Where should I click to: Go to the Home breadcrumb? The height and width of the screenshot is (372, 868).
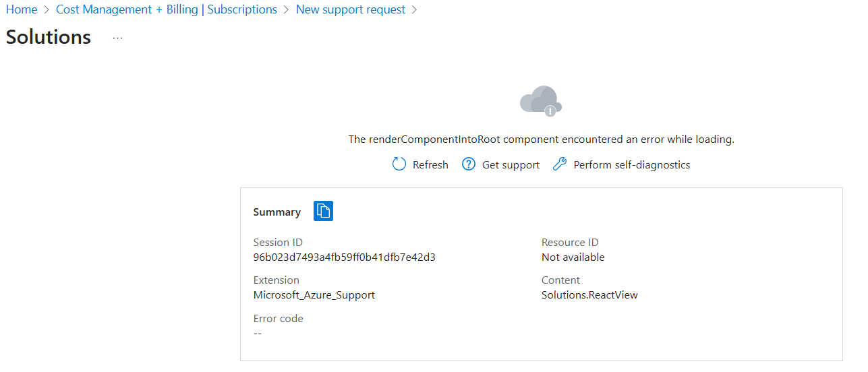(22, 9)
